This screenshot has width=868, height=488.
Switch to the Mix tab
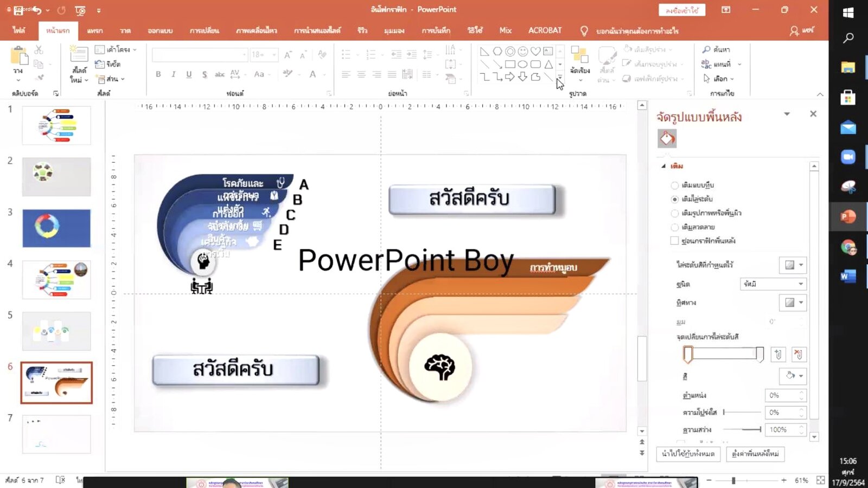506,30
